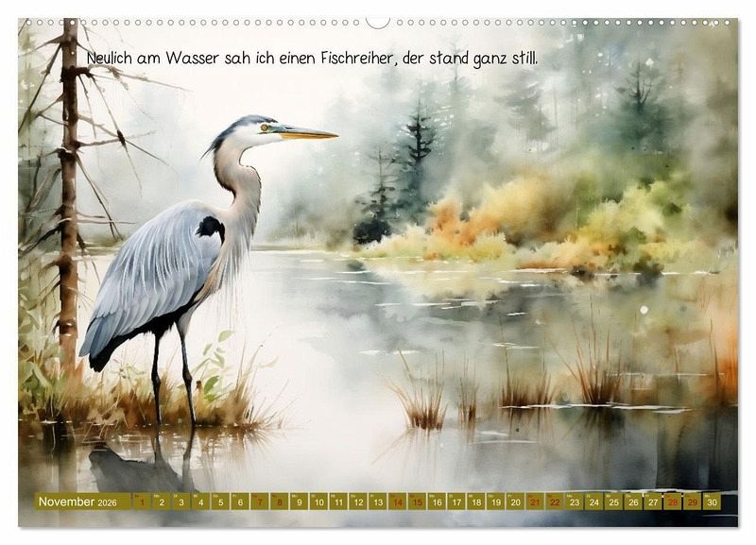Select day 9 in the calendar strip
This screenshot has width=756, height=545.
(x=300, y=502)
